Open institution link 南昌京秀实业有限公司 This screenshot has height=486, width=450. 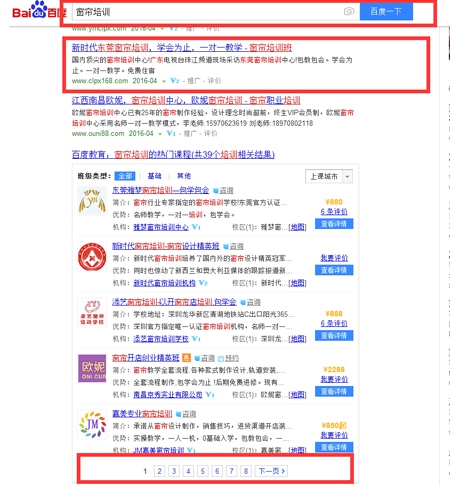[168, 395]
